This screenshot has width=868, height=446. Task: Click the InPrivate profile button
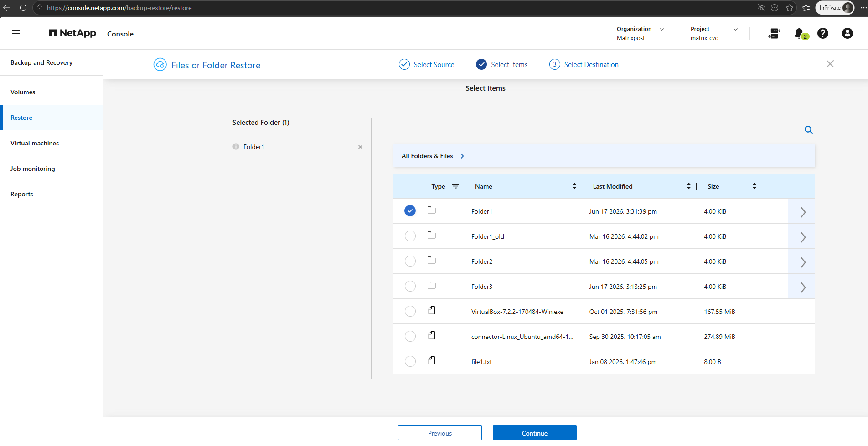[835, 8]
